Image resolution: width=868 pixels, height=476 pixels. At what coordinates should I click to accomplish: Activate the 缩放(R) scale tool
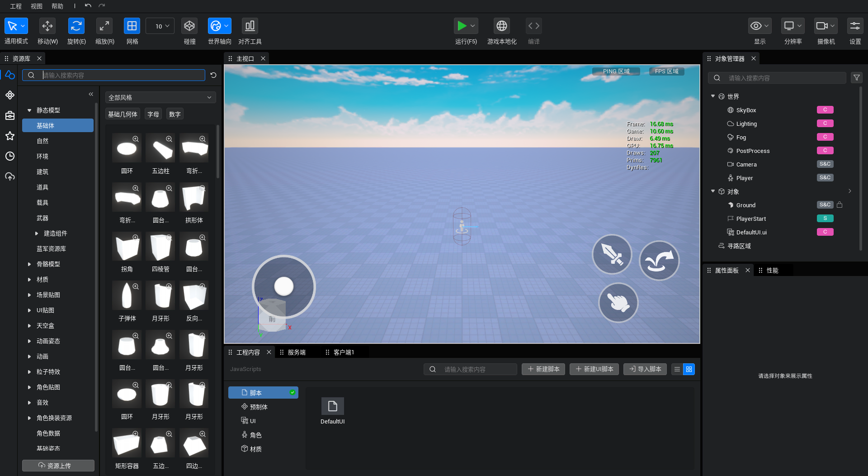[104, 26]
